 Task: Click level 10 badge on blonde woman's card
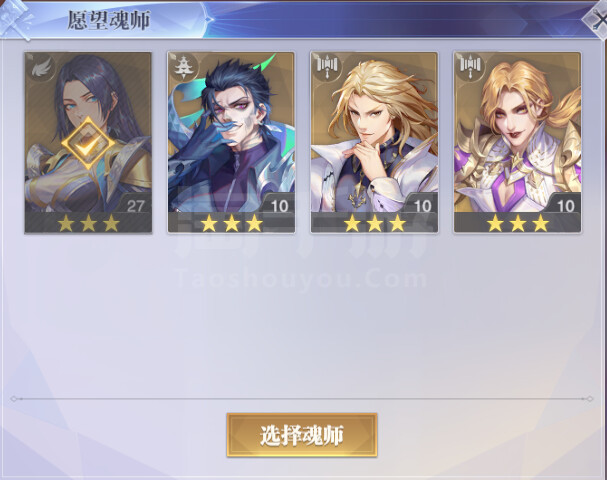pos(565,206)
